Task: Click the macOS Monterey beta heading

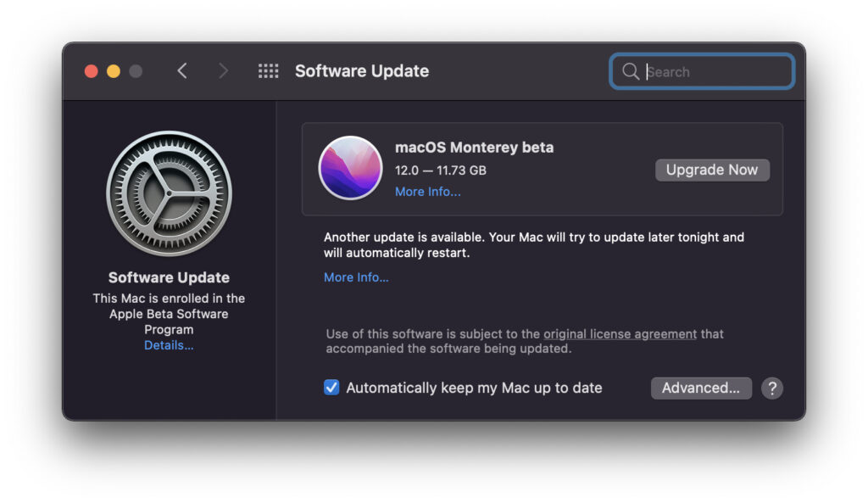Action: point(474,147)
